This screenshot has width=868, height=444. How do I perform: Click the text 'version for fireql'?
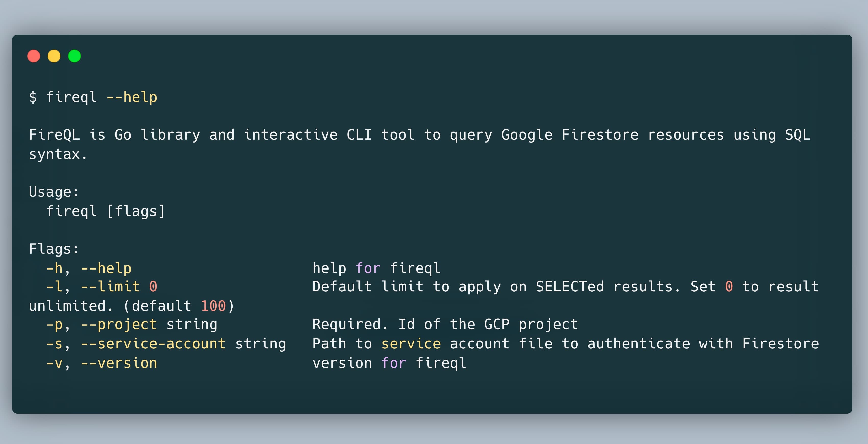[x=389, y=363]
